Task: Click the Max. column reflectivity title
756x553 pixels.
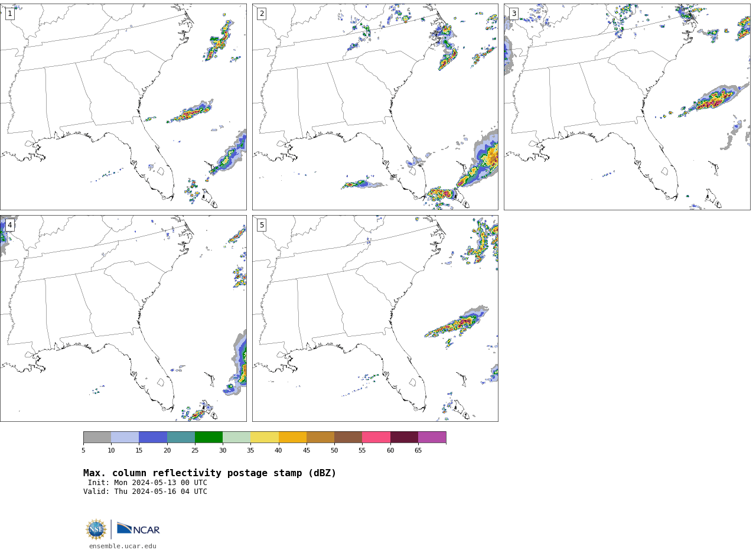Action: pos(210,473)
